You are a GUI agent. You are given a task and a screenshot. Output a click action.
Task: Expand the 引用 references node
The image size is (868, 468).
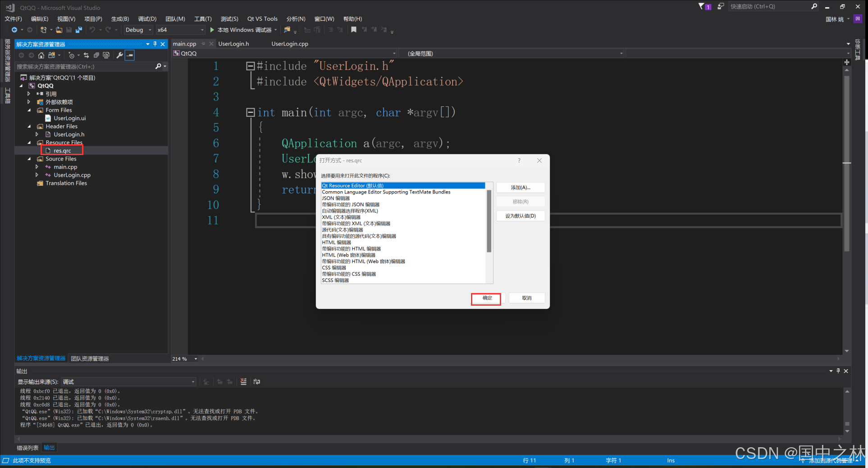coord(29,94)
